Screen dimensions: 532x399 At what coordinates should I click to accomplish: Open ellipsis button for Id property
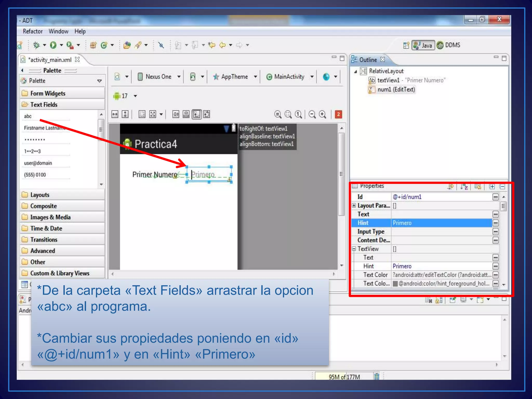[495, 197]
